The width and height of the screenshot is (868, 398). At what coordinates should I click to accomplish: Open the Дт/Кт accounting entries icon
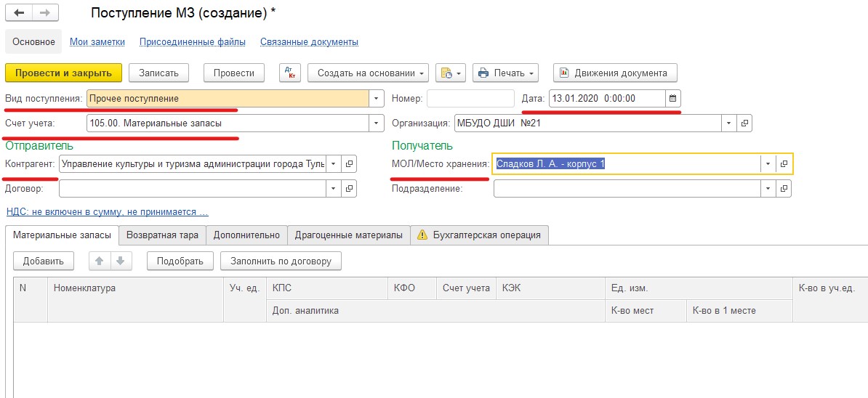pyautogui.click(x=290, y=73)
